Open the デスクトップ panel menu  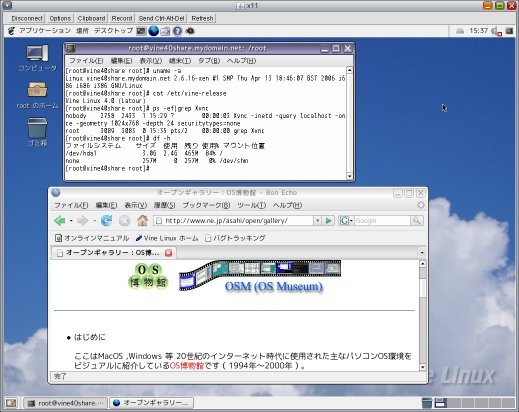coord(113,31)
